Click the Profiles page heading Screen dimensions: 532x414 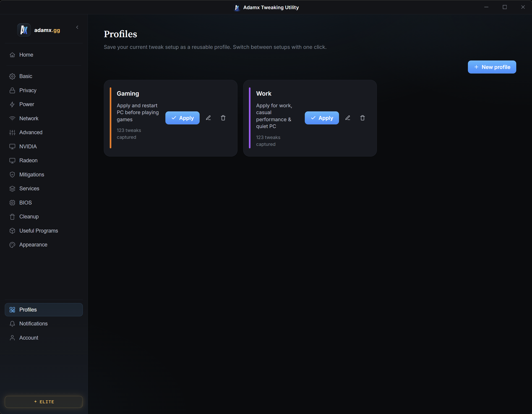tap(120, 34)
